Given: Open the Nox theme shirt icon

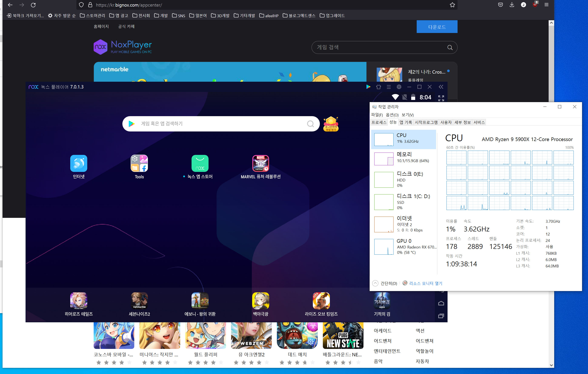Looking at the screenshot, I should pyautogui.click(x=378, y=87).
